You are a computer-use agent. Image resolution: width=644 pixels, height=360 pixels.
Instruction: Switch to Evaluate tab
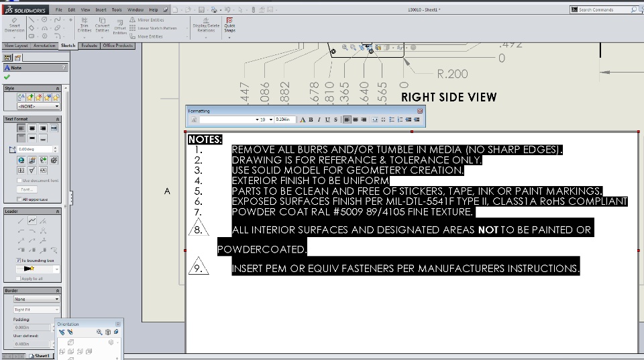click(89, 46)
